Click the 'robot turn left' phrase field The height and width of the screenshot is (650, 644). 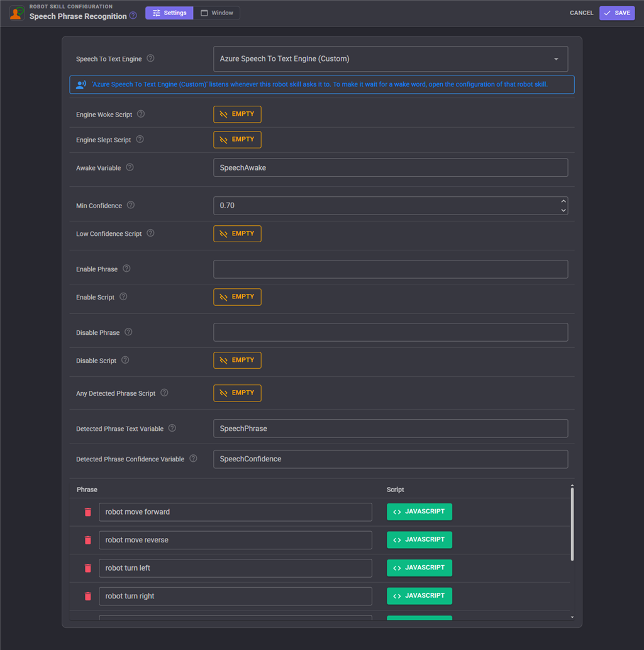(235, 568)
